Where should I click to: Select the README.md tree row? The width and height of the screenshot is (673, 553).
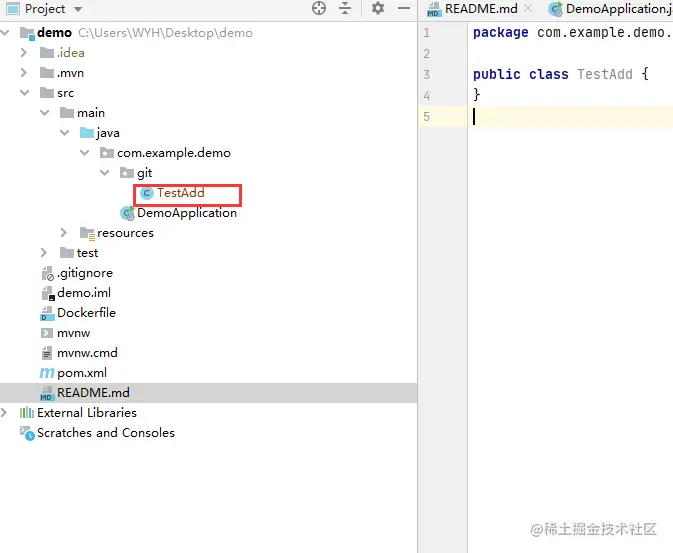(209, 393)
